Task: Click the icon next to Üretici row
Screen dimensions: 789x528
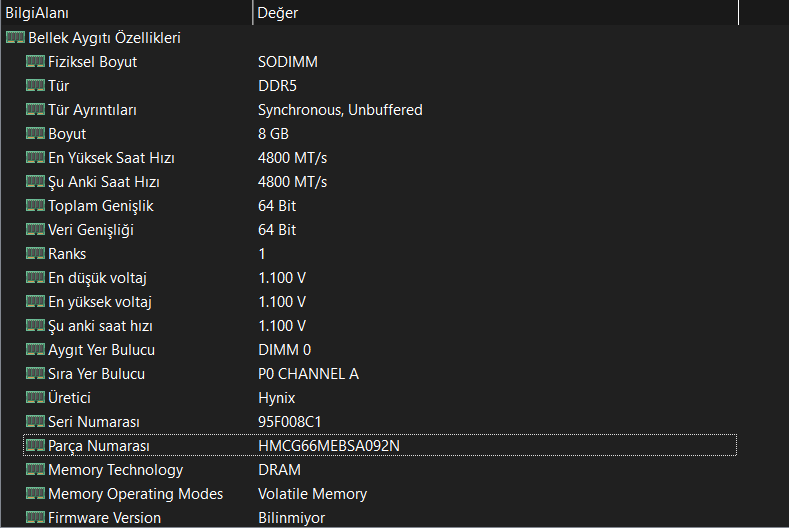Action: (35, 398)
